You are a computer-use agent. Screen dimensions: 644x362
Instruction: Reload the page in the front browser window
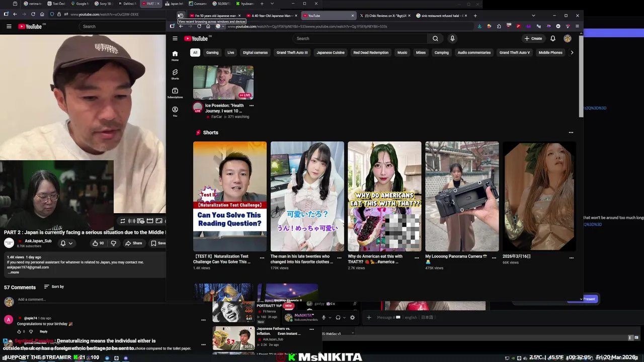click(x=199, y=26)
